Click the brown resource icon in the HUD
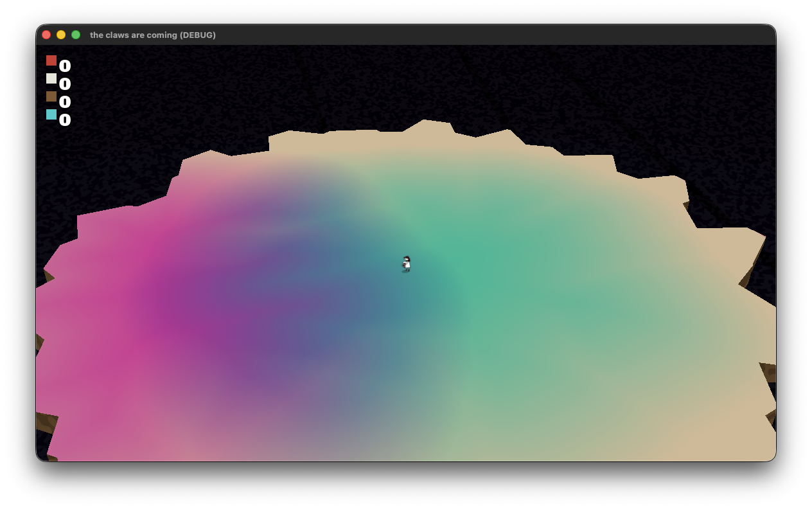Screen dimensions: 812x509 point(51,96)
